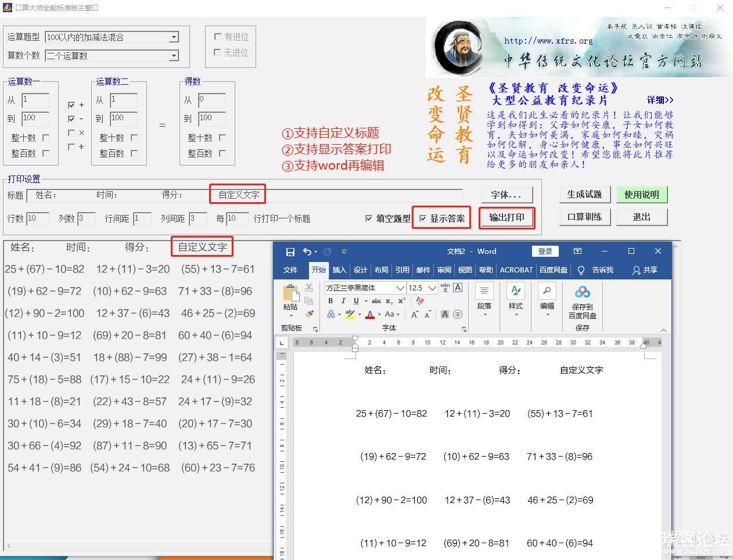Viewport: 733px width, 560px height.
Task: Save the Word document with the floppy icon
Action: (290, 252)
